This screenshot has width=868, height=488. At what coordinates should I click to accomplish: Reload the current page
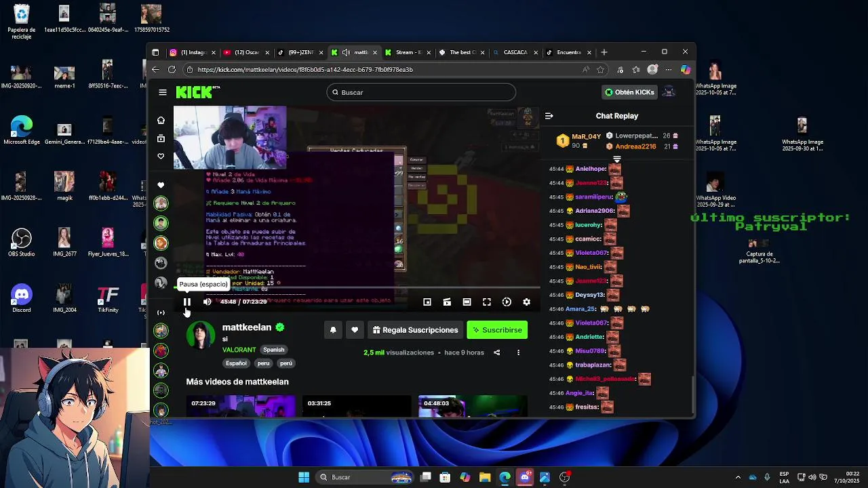point(172,69)
